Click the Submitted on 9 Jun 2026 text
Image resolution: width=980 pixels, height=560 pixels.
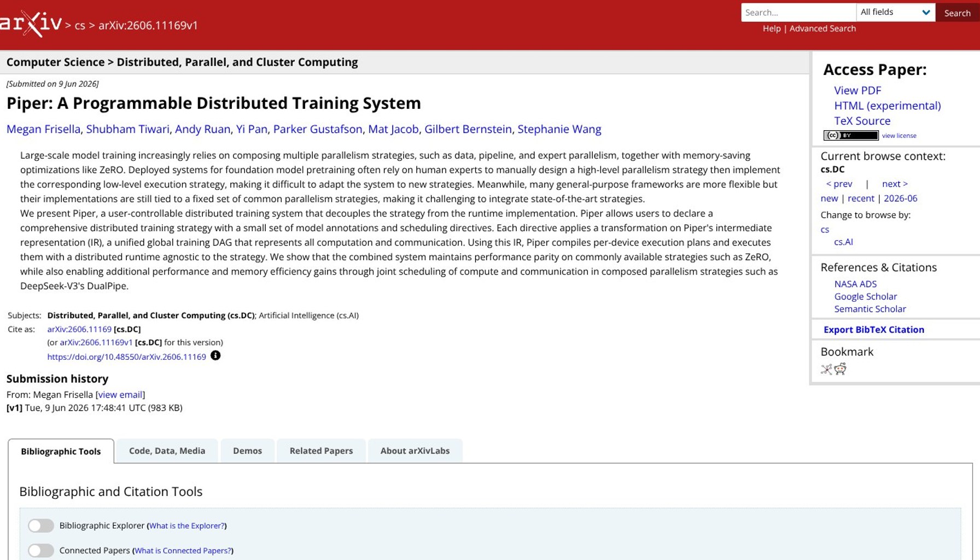(52, 84)
